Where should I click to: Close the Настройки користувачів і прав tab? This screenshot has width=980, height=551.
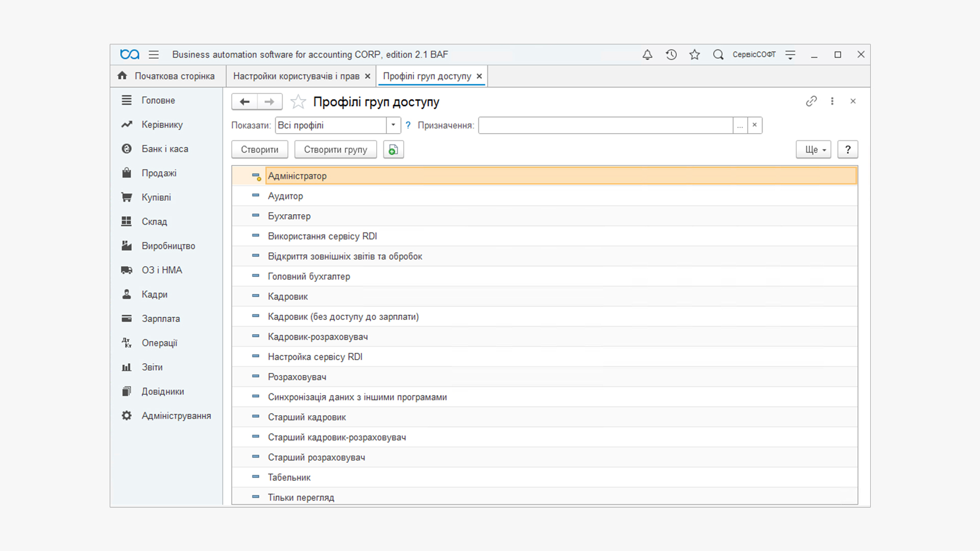[367, 76]
